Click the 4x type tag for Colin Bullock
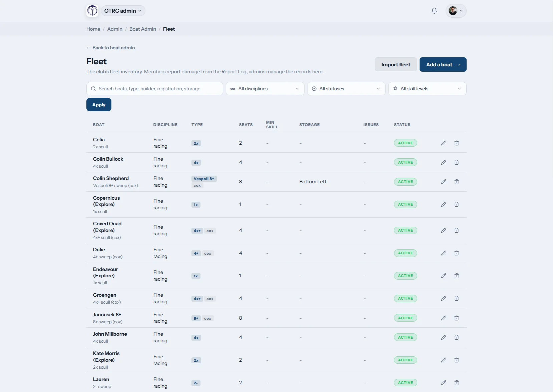This screenshot has height=392, width=553. (x=196, y=163)
